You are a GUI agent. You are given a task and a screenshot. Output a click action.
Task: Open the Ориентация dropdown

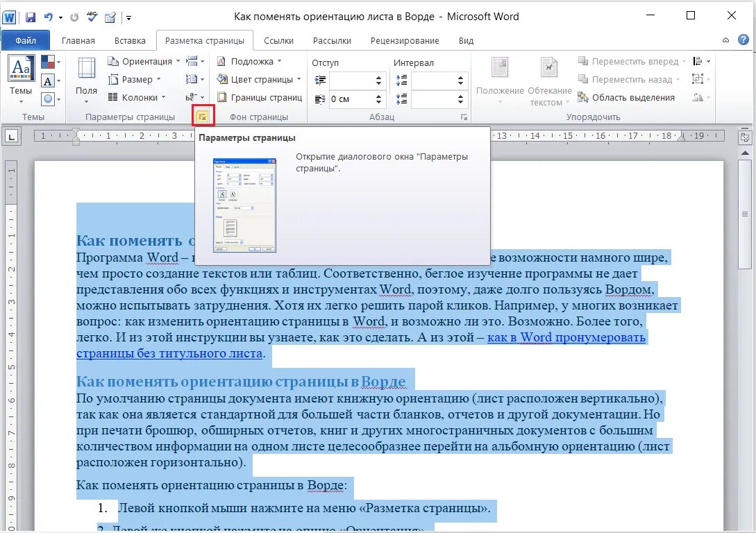(144, 61)
